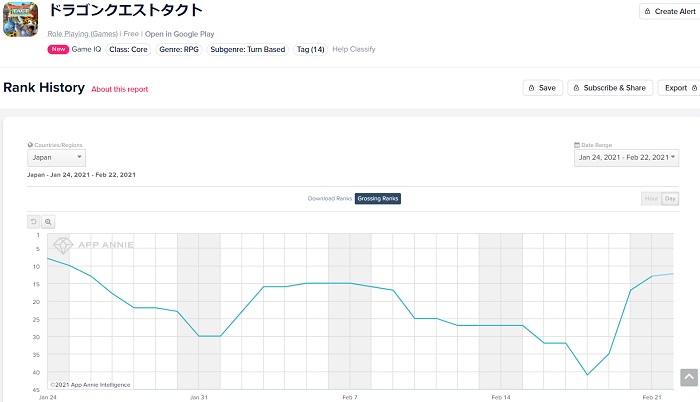Expand the Japan country dropdown
This screenshot has width=700, height=402.
(56, 158)
